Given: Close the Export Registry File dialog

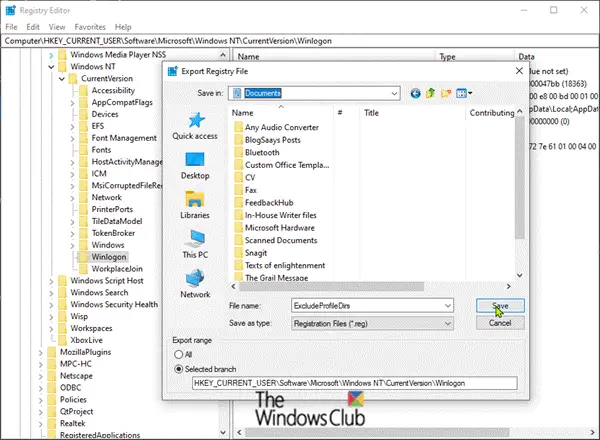Looking at the screenshot, I should [519, 71].
